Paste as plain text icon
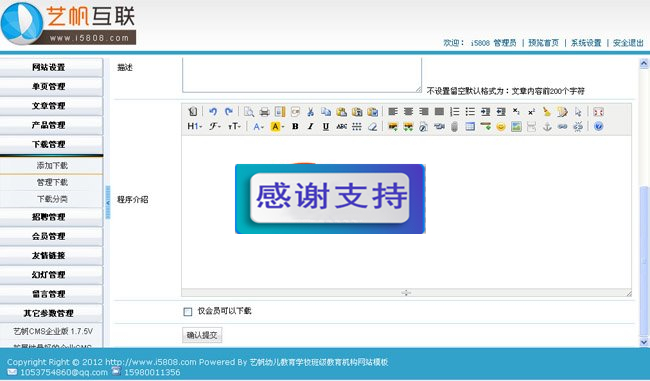This screenshot has width=650, height=381. [357, 112]
